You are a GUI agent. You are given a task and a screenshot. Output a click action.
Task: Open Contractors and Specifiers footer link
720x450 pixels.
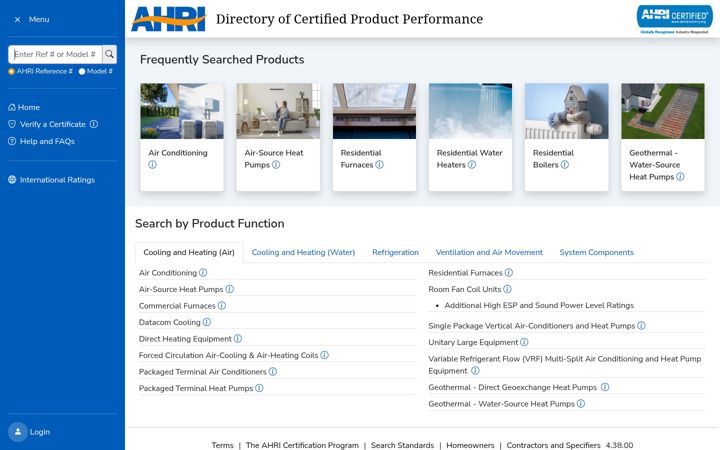[553, 445]
